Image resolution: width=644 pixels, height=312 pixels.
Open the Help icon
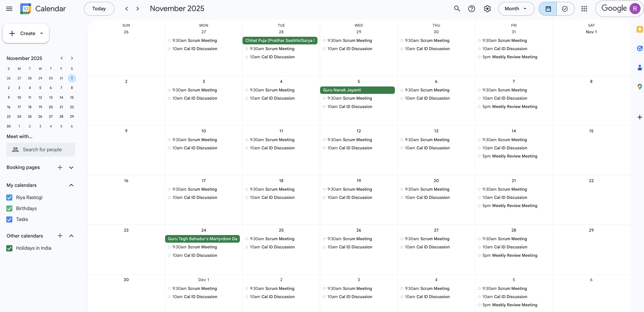pyautogui.click(x=472, y=9)
